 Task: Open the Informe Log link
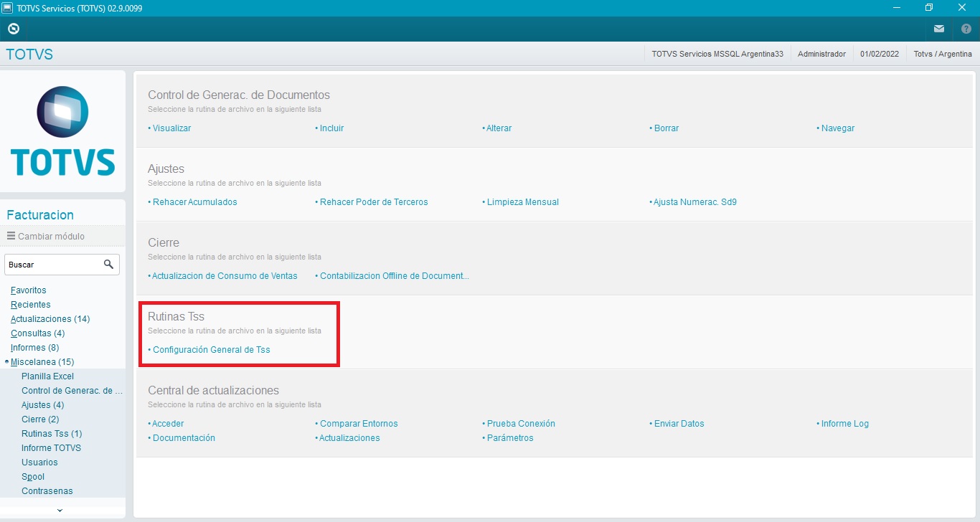[x=844, y=424]
